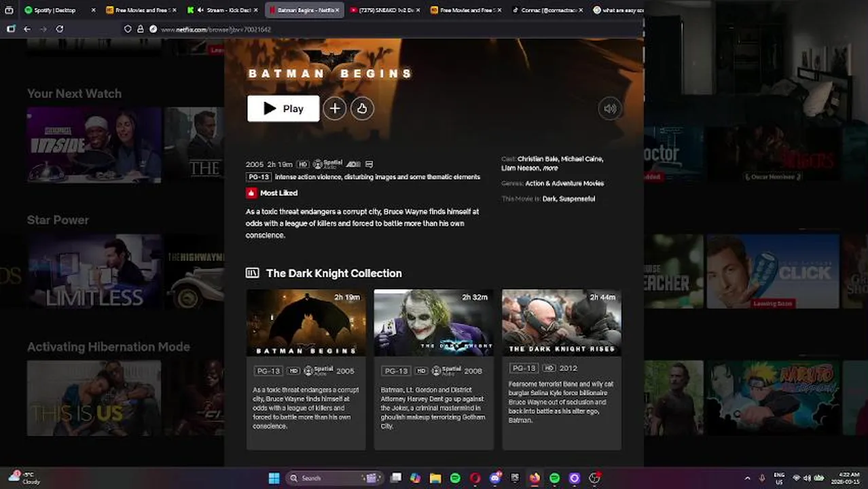This screenshot has height=489, width=868.
Task: Click the red Most Liked thumbs badge
Action: [x=251, y=193]
